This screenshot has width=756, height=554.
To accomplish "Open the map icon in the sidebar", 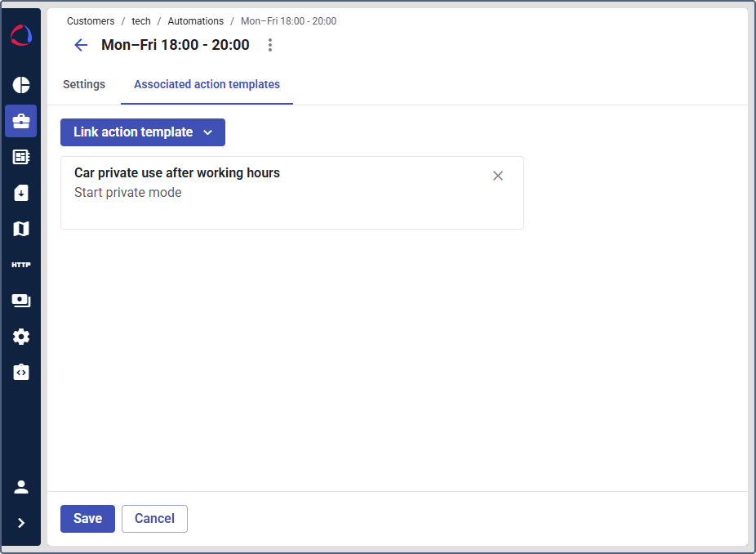I will pyautogui.click(x=20, y=228).
